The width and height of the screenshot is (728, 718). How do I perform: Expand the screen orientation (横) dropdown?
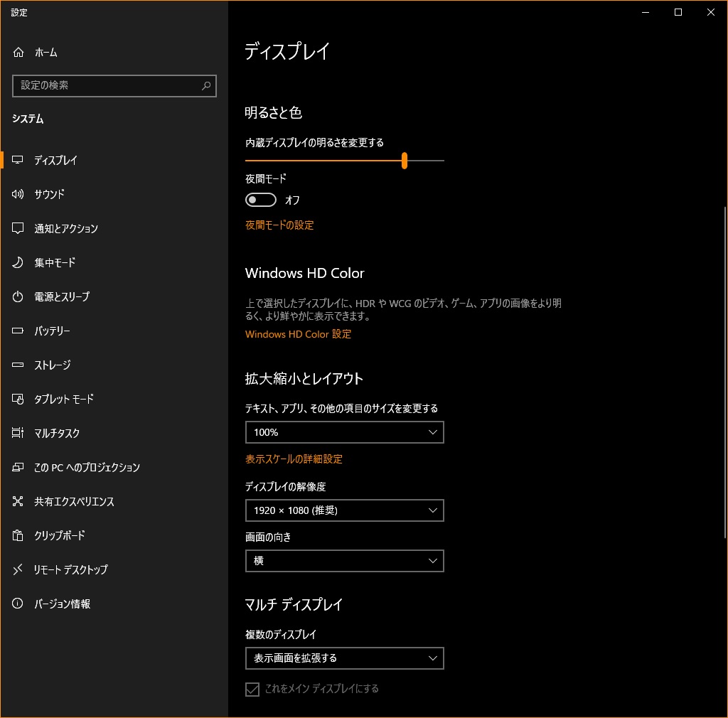pyautogui.click(x=344, y=561)
